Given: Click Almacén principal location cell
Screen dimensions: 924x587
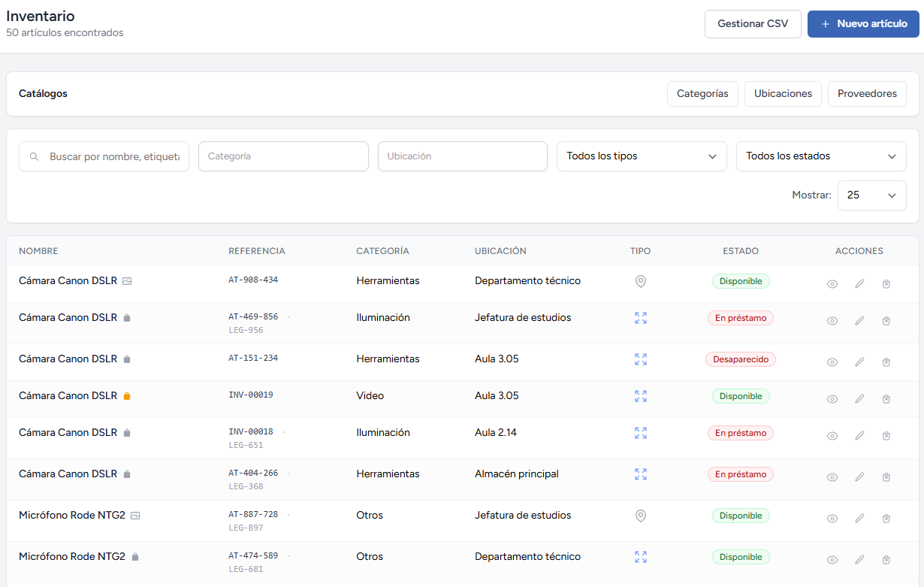Looking at the screenshot, I should click(517, 474).
